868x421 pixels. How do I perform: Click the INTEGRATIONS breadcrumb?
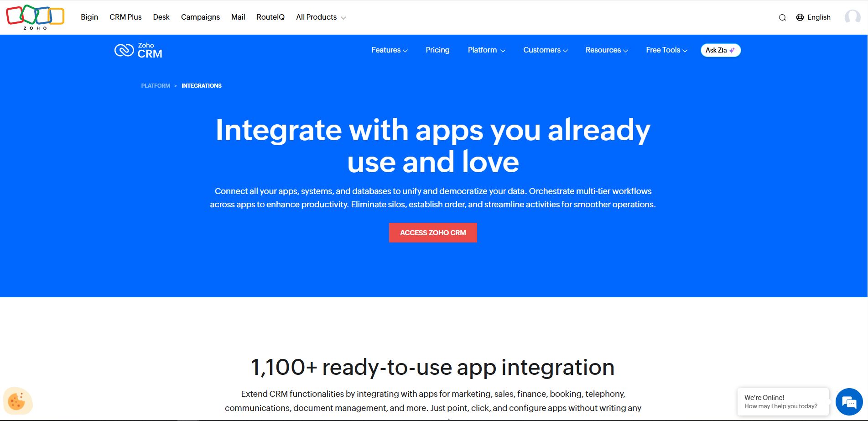202,85
